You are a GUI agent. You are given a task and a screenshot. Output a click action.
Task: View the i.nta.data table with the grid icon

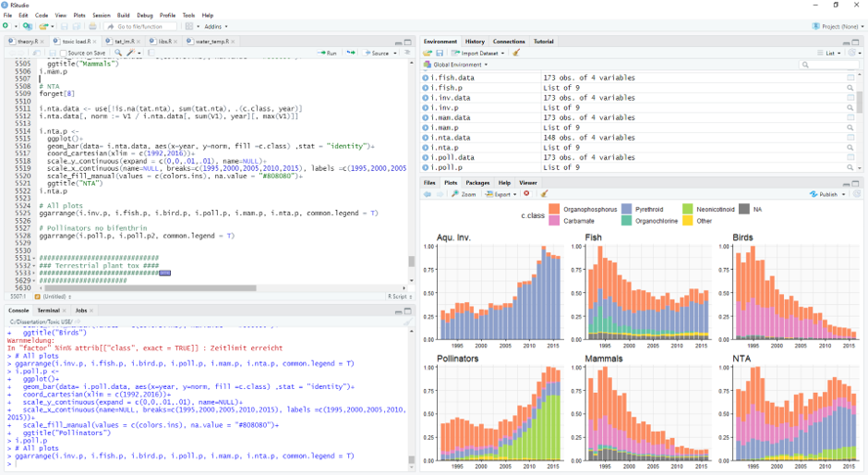(x=850, y=138)
